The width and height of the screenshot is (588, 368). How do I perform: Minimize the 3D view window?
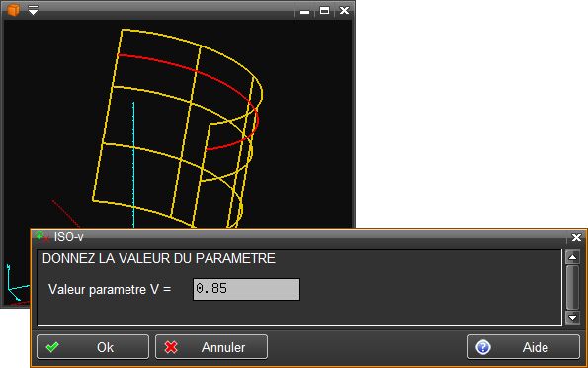(305, 11)
